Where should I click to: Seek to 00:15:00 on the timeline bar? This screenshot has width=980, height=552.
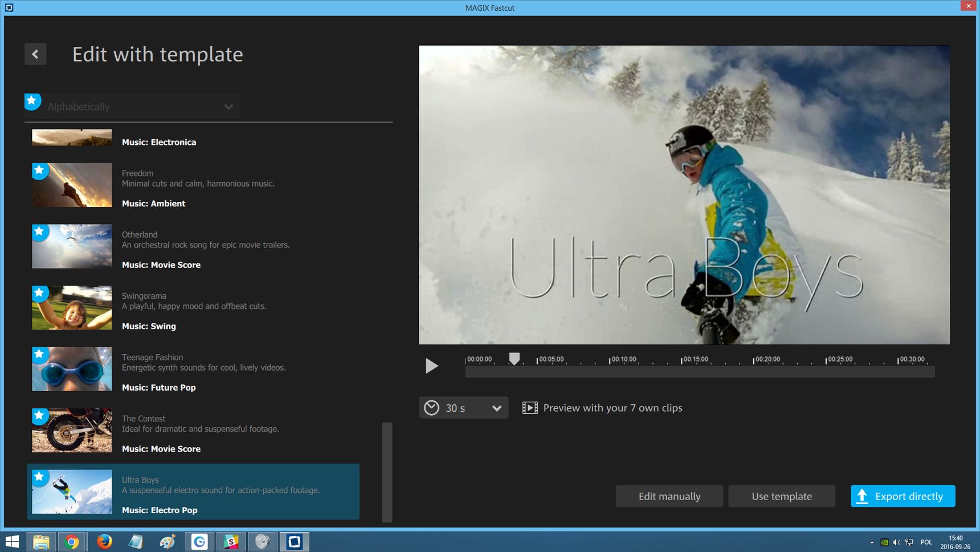(x=682, y=372)
